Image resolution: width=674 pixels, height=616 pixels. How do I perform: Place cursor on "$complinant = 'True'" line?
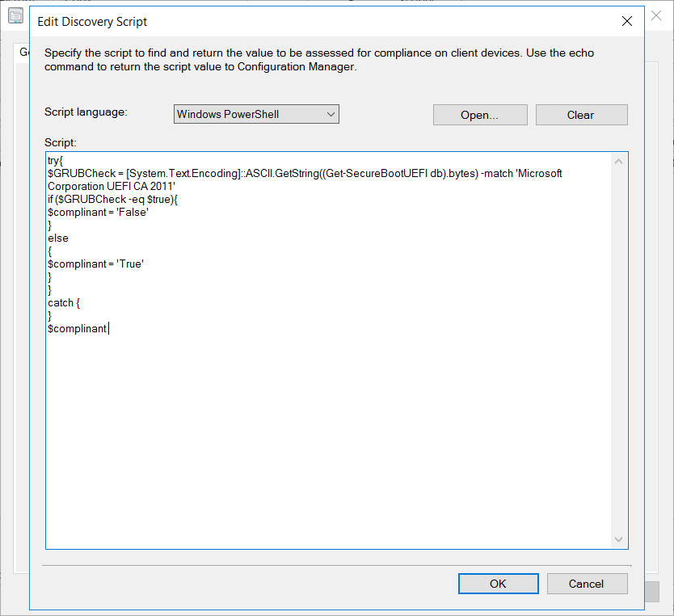coord(95,264)
